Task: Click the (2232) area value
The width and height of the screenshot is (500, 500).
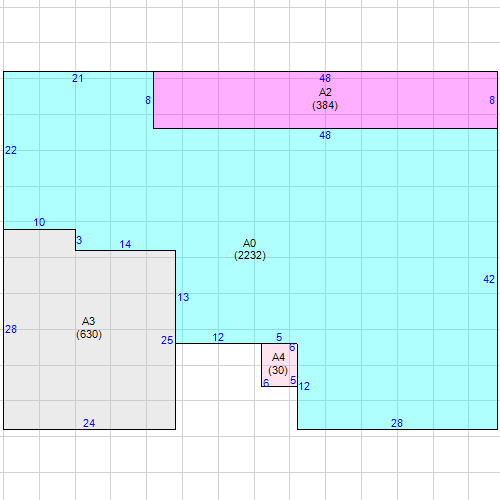Action: coord(250,256)
